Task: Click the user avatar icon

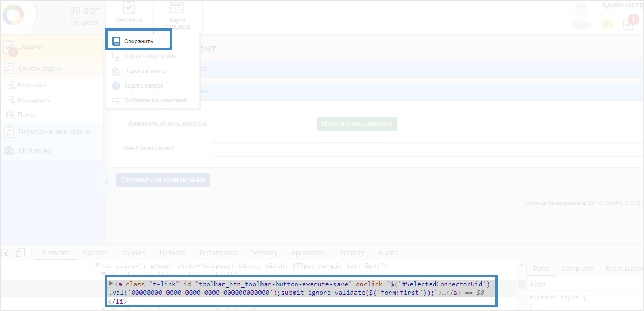Action: [582, 16]
